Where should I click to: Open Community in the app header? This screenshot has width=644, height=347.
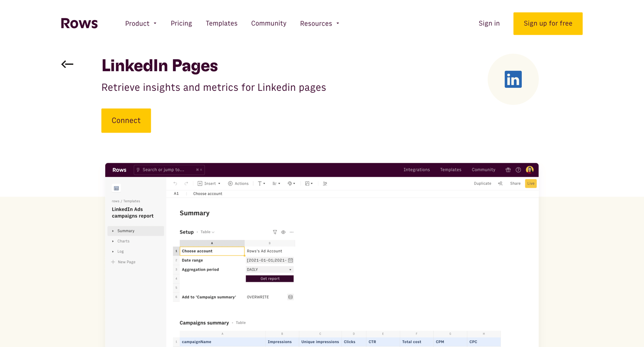coord(483,170)
